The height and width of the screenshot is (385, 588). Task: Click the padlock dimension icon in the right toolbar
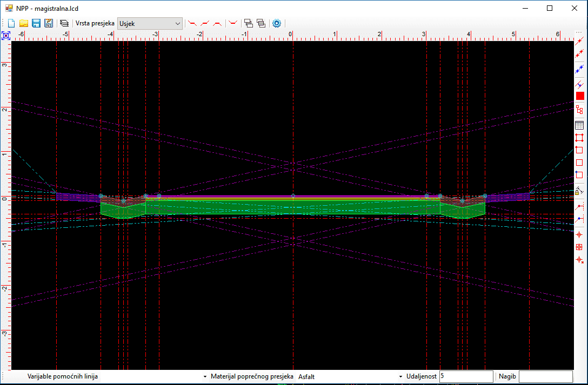tap(580, 191)
